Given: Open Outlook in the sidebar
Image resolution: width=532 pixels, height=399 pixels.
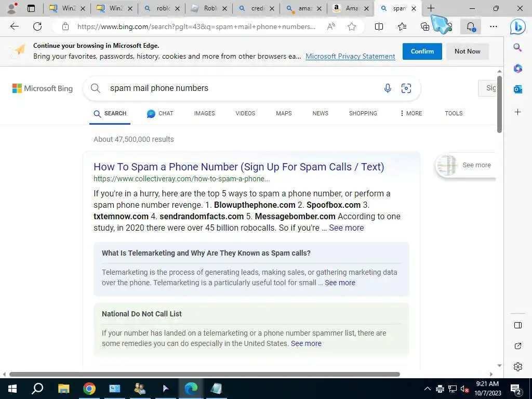Looking at the screenshot, I should (x=517, y=89).
